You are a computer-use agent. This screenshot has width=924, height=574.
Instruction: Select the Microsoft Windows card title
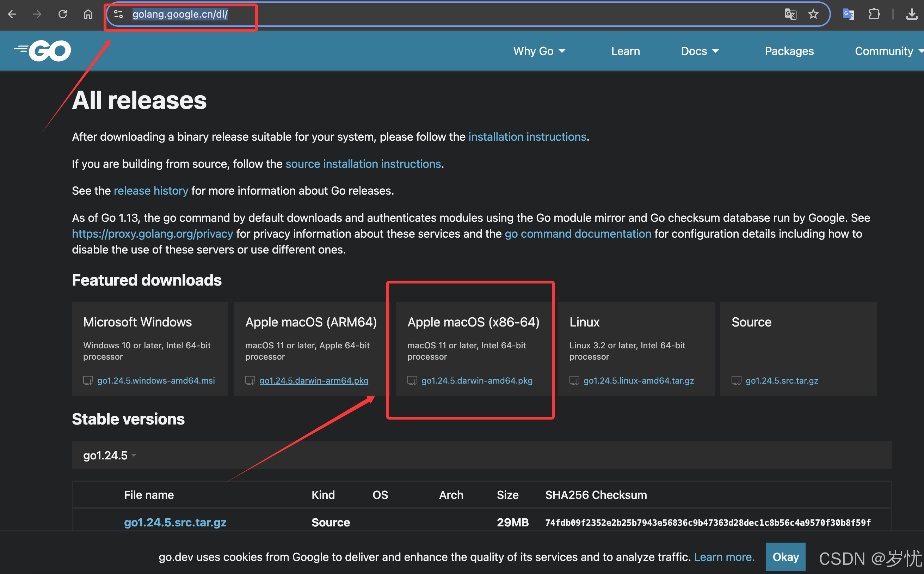(x=137, y=322)
